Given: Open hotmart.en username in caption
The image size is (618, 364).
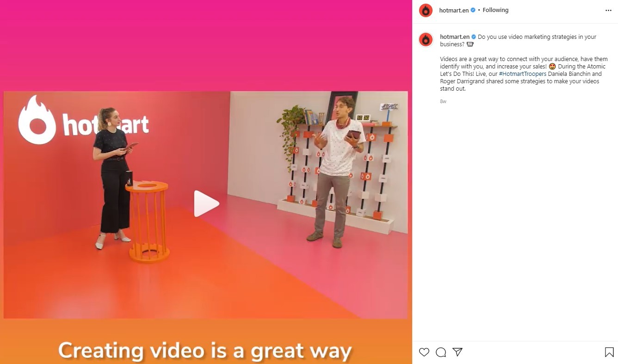Looking at the screenshot, I should (x=455, y=37).
